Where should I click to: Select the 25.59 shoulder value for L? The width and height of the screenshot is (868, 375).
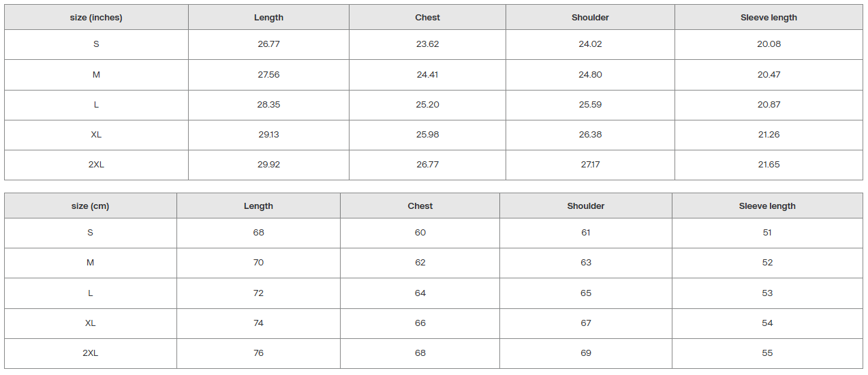tap(590, 105)
